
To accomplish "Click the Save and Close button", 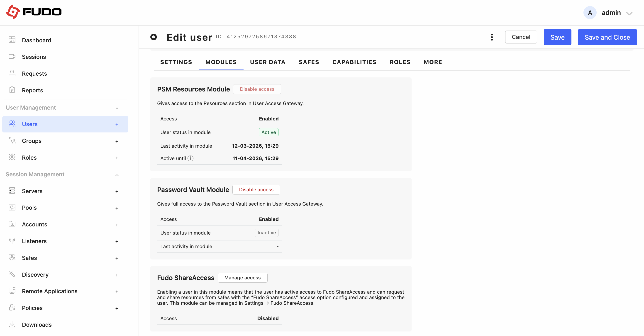I will [x=607, y=37].
